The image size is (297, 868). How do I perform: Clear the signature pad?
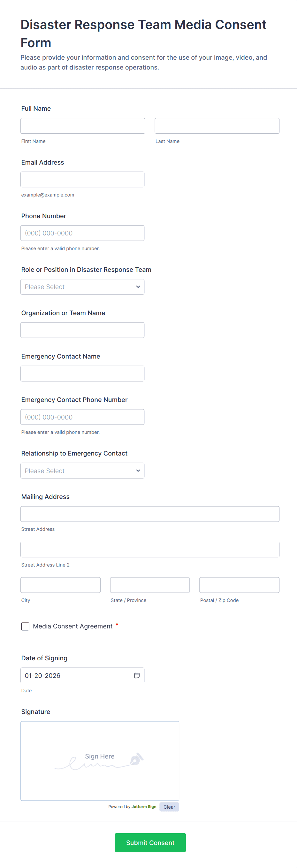pos(169,807)
